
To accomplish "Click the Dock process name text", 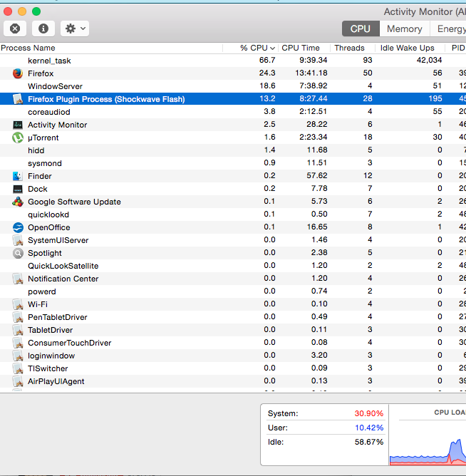I will point(38,189).
